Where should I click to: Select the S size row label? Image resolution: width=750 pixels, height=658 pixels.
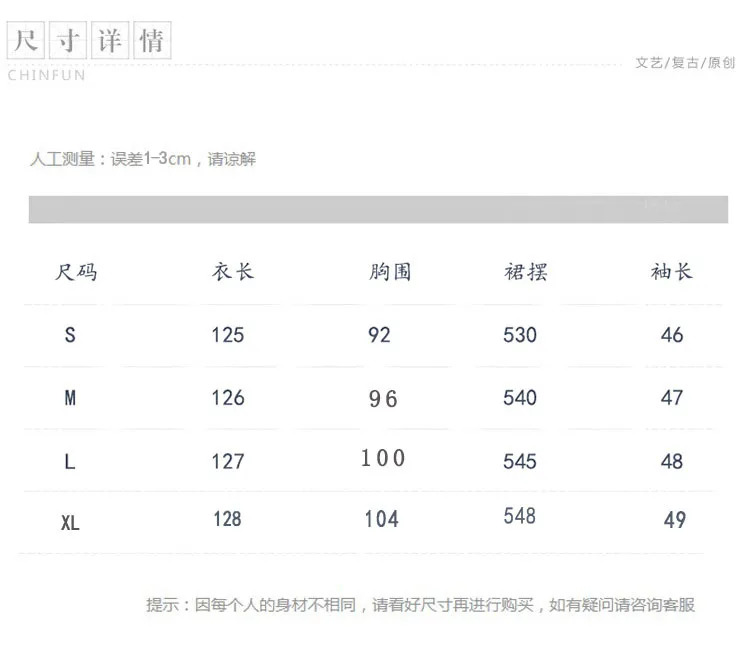coord(70,335)
